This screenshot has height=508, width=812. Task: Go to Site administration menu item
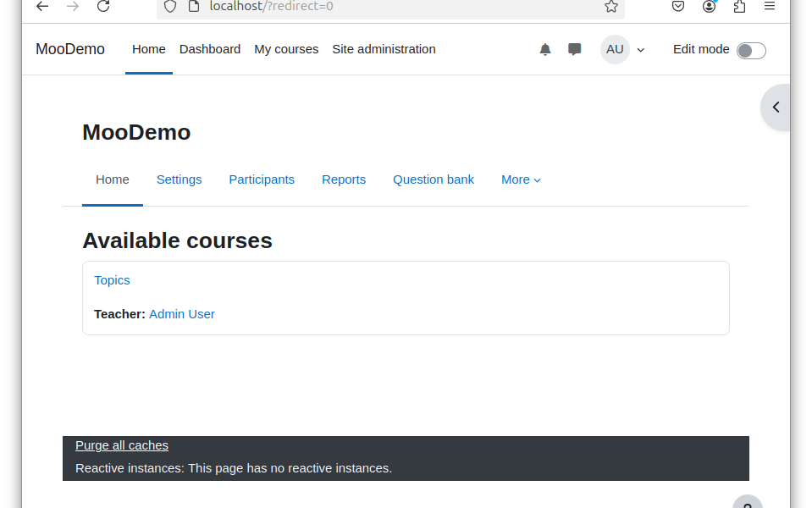click(x=384, y=49)
